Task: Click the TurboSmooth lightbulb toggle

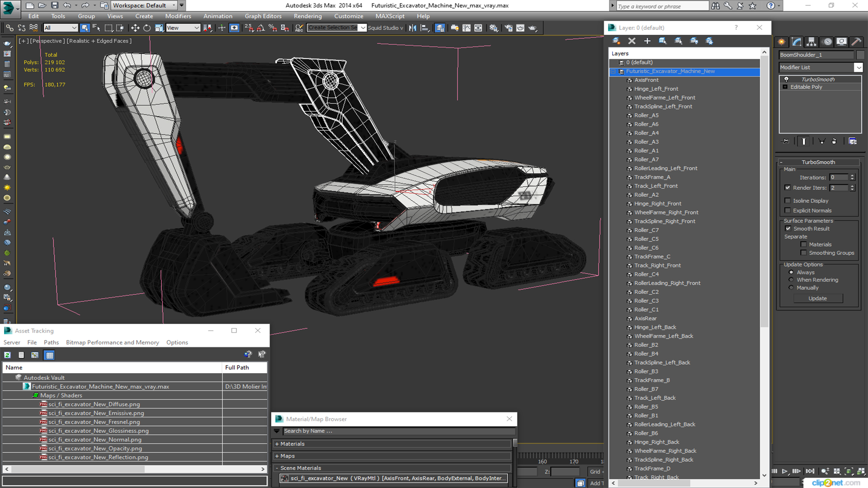Action: point(786,80)
